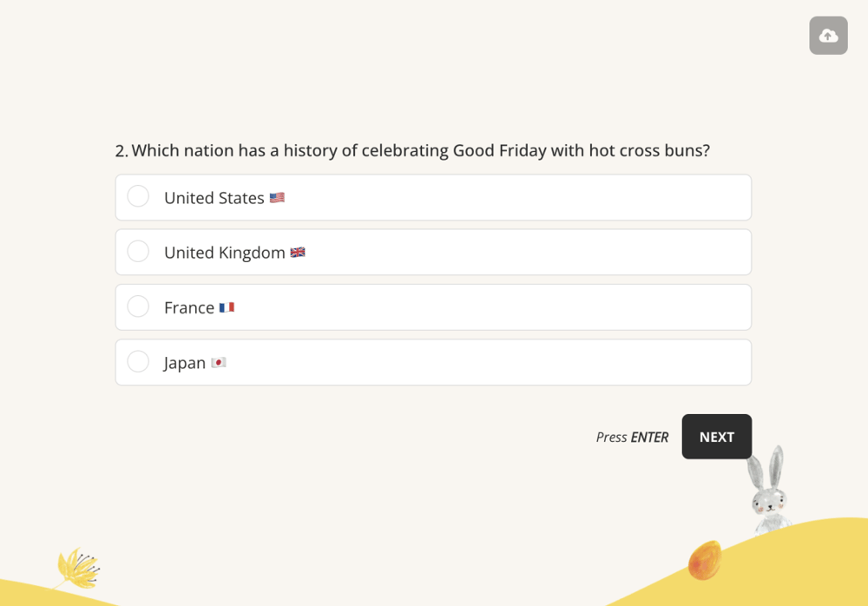Choose the United Kingdom answer label
This screenshot has width=868, height=606.
pos(224,253)
